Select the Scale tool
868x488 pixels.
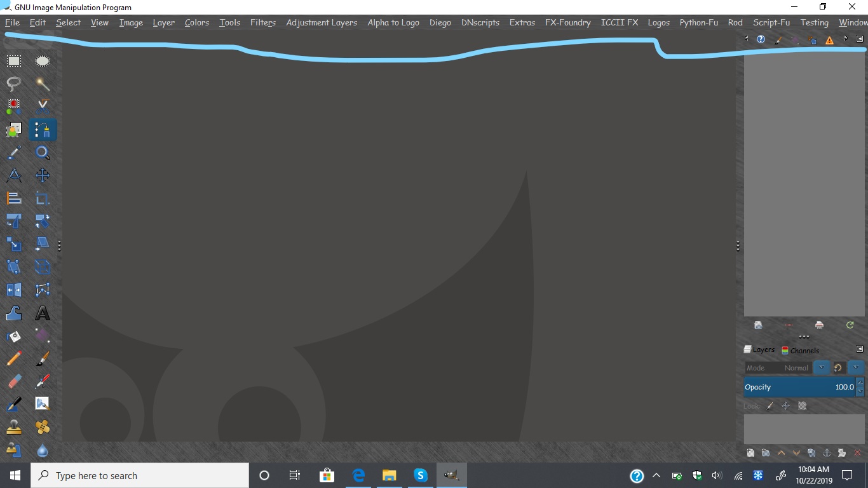pos(14,244)
